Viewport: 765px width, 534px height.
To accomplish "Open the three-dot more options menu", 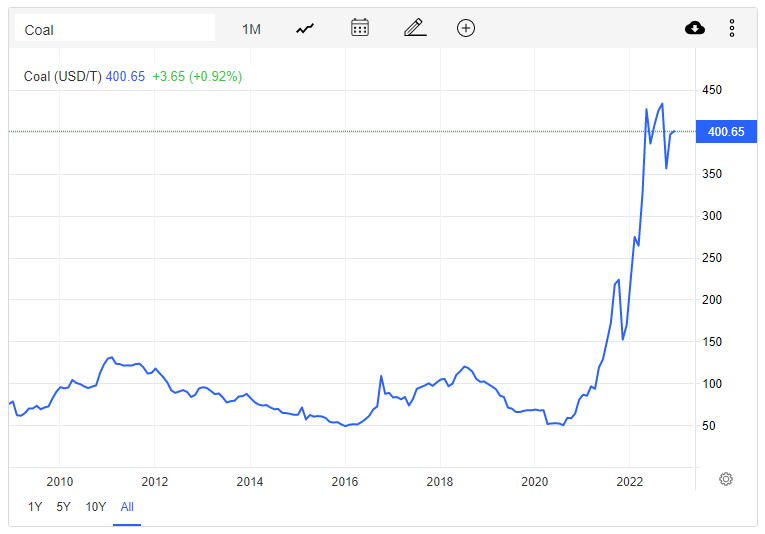I will point(732,28).
